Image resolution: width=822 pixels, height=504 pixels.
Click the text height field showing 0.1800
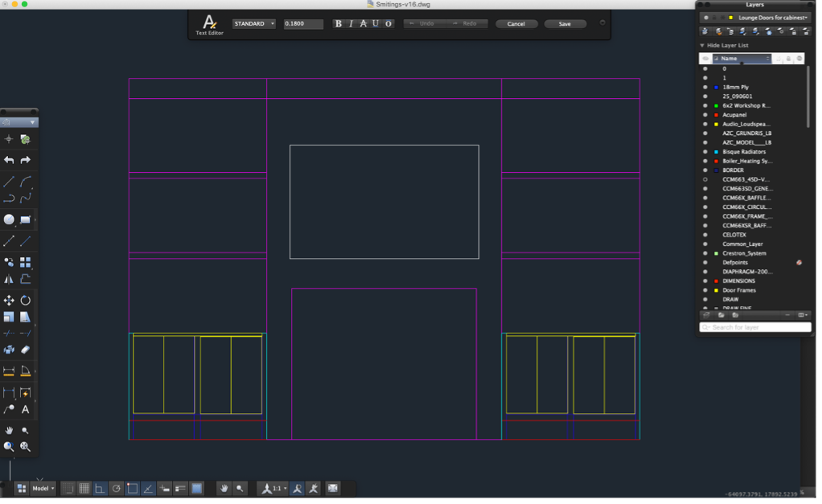[x=303, y=23]
